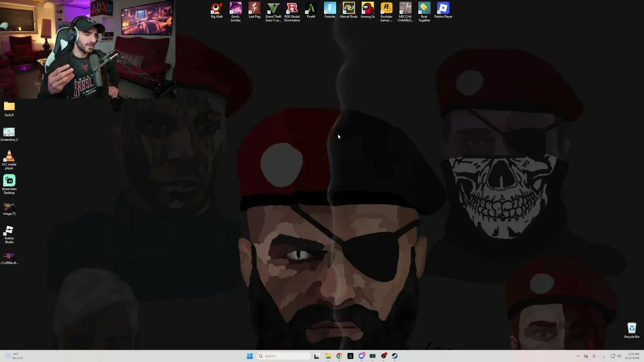This screenshot has height=362, width=644.
Task: Select the Screenshot_2 image file
Action: click(x=9, y=134)
